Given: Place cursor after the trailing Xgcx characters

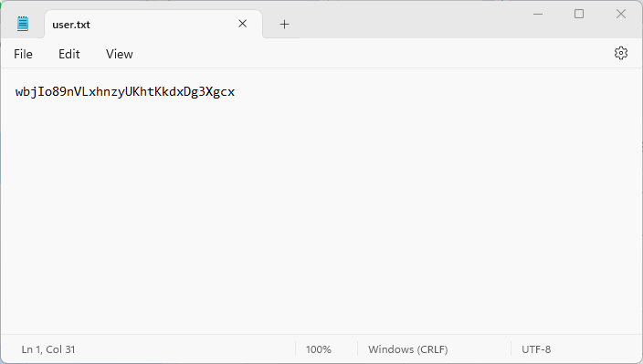Looking at the screenshot, I should coord(236,92).
